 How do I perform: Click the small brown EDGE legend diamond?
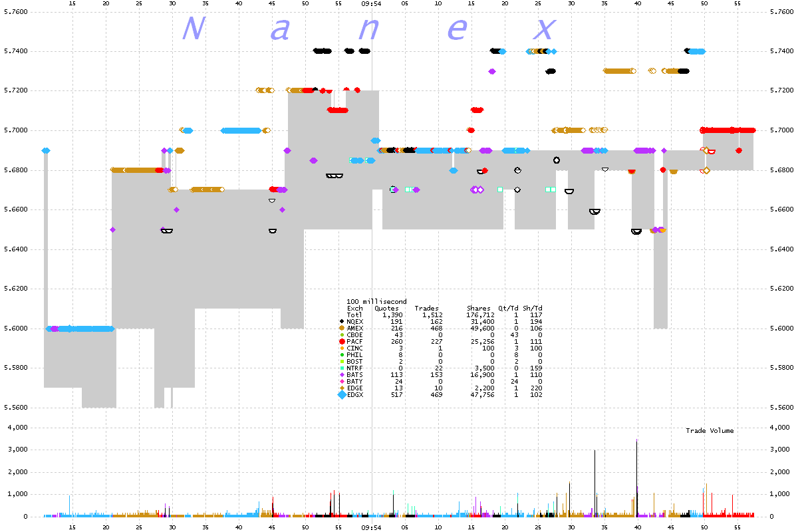point(342,388)
